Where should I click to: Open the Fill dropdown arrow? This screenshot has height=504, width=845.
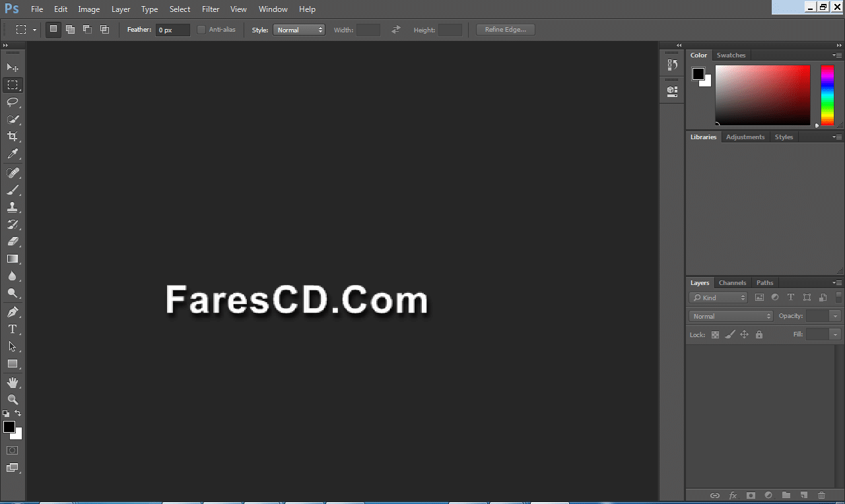pyautogui.click(x=836, y=334)
